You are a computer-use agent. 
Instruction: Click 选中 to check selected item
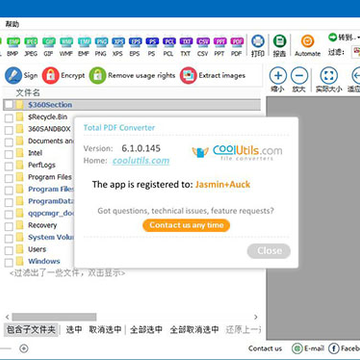(74, 330)
